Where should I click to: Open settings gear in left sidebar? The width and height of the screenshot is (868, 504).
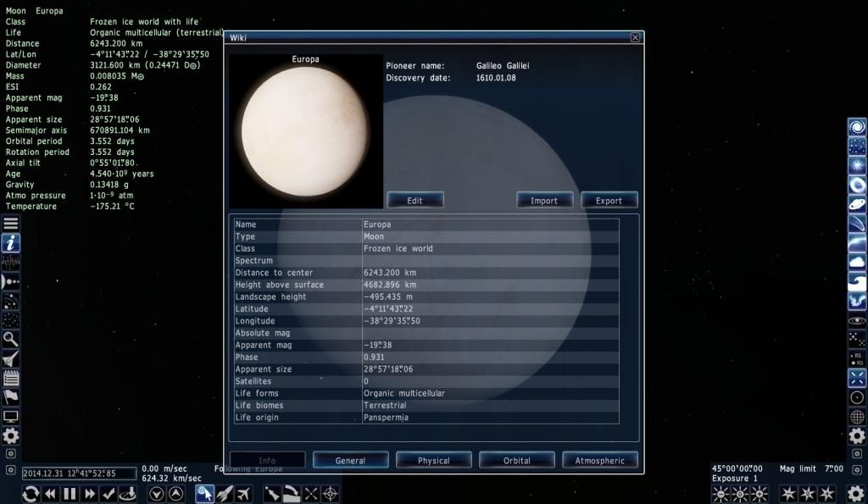pyautogui.click(x=11, y=436)
